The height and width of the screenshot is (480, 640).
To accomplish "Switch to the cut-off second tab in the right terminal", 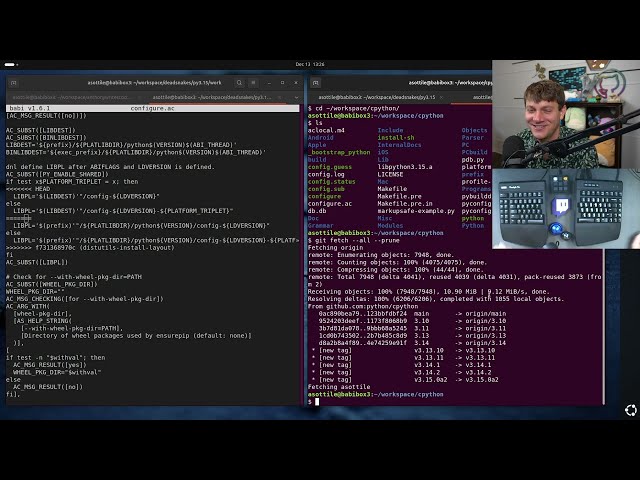I will tap(482, 97).
